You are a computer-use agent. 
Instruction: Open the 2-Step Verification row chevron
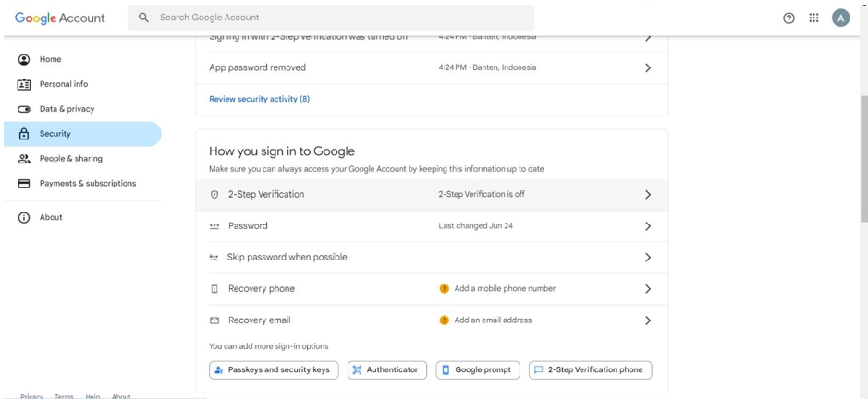coord(648,195)
